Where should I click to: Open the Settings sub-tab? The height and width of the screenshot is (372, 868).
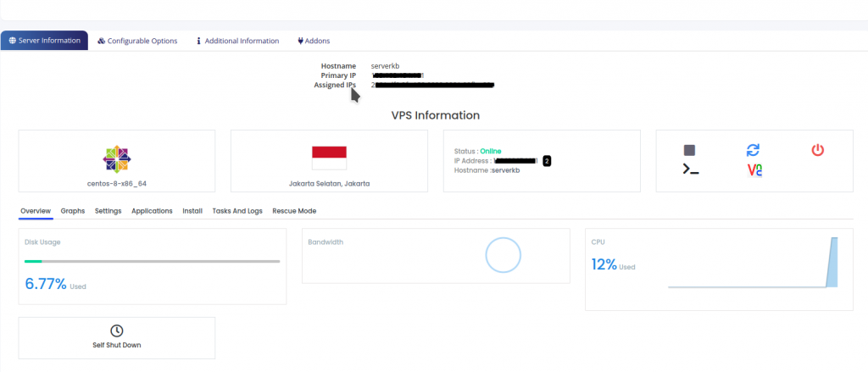coord(108,211)
